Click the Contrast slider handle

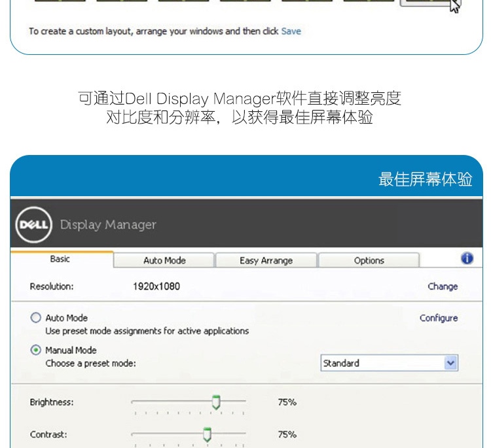(207, 434)
